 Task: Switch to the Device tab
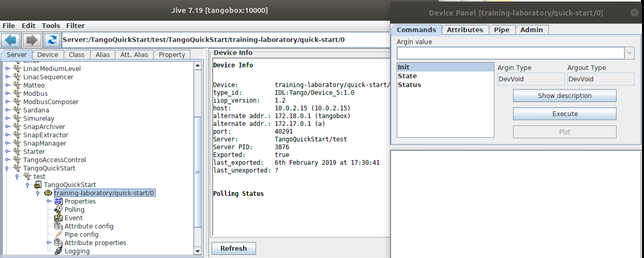click(x=48, y=55)
